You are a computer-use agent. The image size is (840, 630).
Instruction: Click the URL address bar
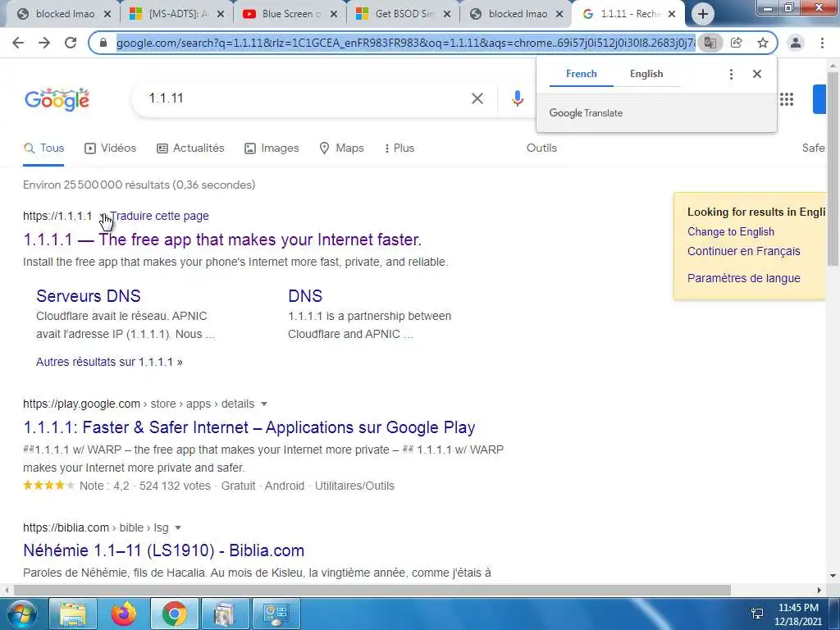[x=405, y=43]
